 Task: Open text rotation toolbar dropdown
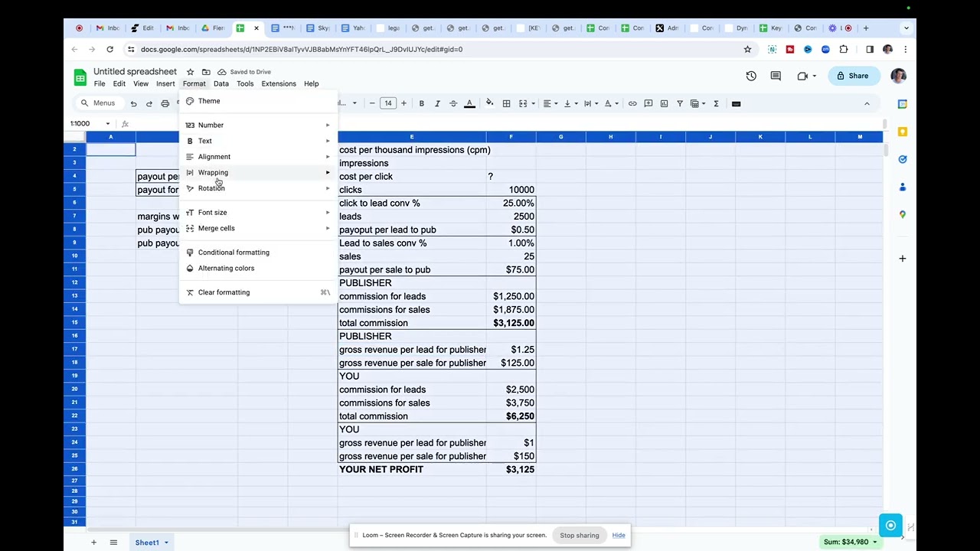pos(611,103)
